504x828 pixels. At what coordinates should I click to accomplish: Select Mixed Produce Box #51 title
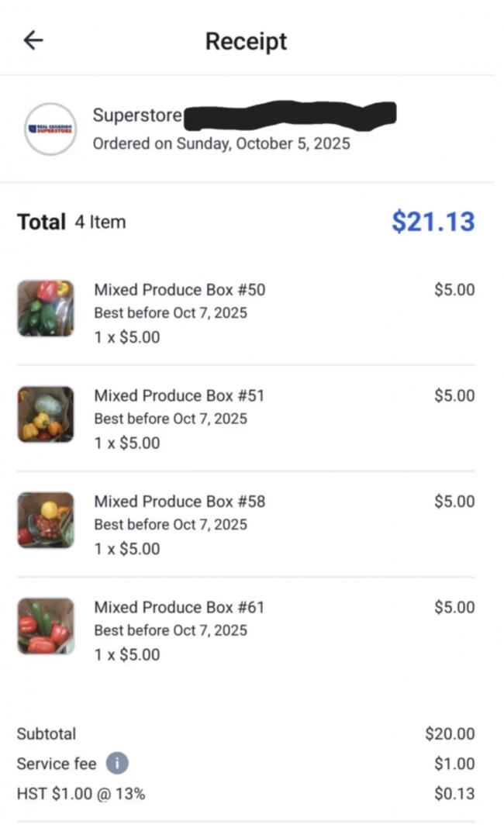tap(179, 395)
